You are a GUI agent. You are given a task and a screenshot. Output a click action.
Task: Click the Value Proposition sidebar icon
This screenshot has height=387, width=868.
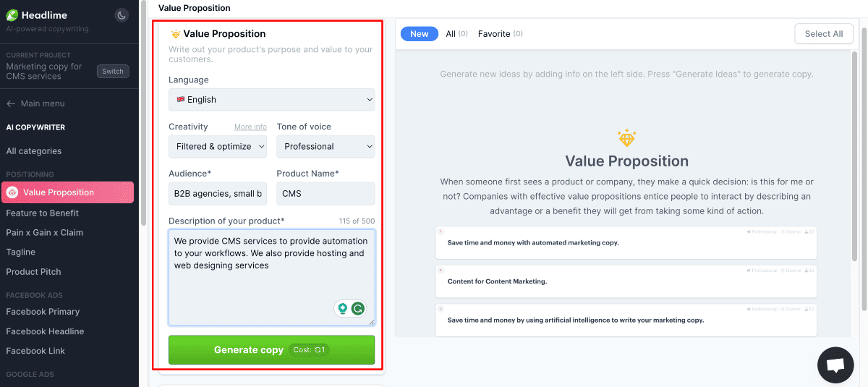pyautogui.click(x=12, y=192)
